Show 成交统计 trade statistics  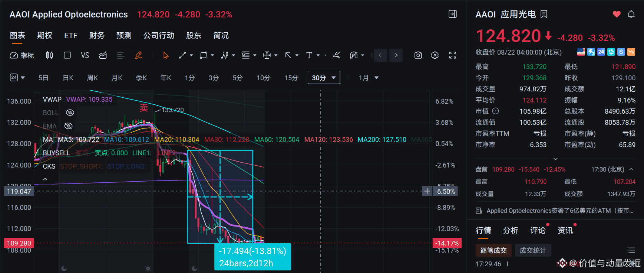coord(533,250)
